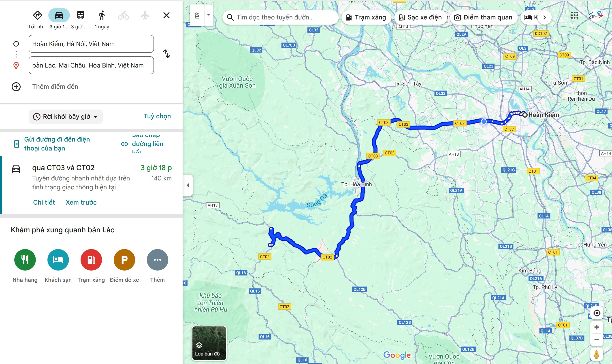The height and width of the screenshot is (364, 612).
Task: Open the Rời khỏi bây giờ dropdown
Action: [x=66, y=116]
